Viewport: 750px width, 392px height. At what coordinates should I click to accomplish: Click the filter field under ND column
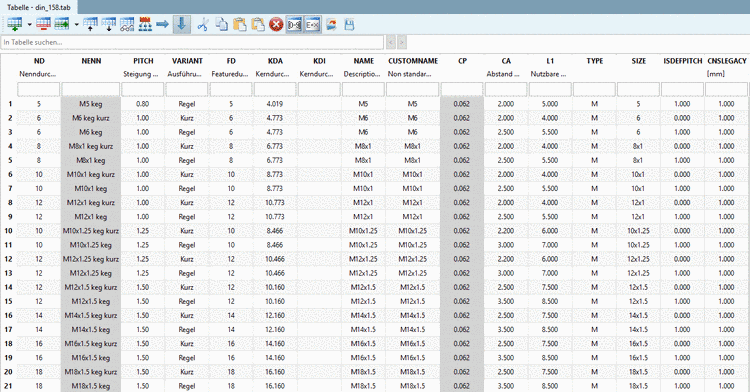39,89
